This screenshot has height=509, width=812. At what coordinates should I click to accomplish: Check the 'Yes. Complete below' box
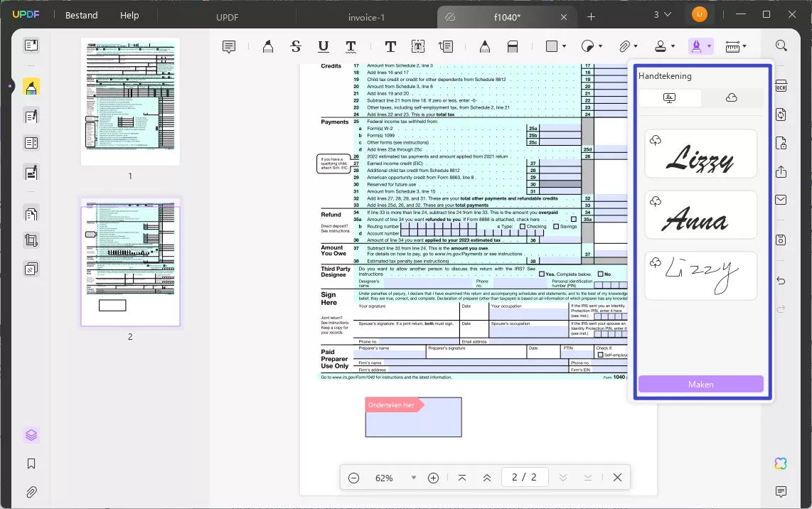542,274
